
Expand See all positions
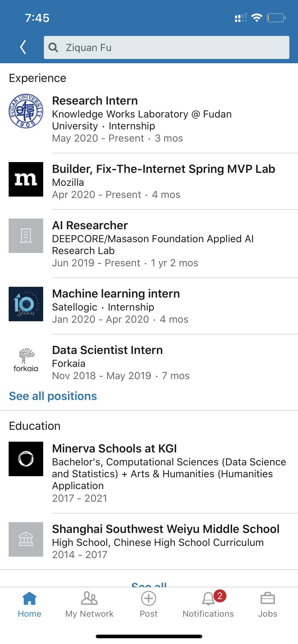coord(53,396)
